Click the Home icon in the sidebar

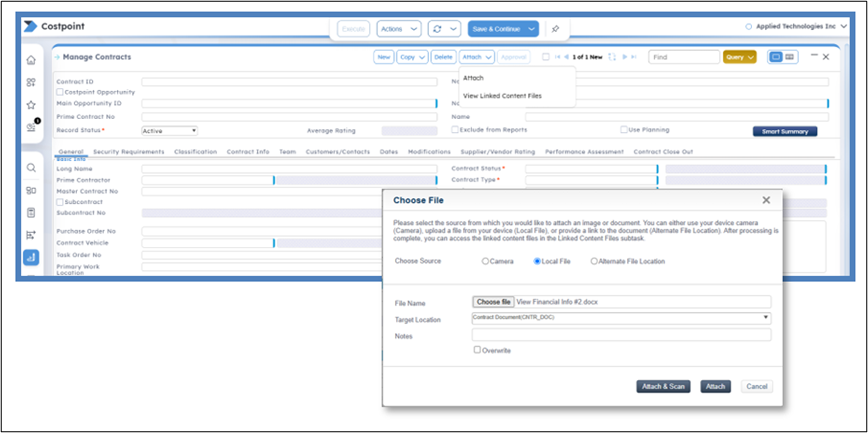click(x=31, y=61)
